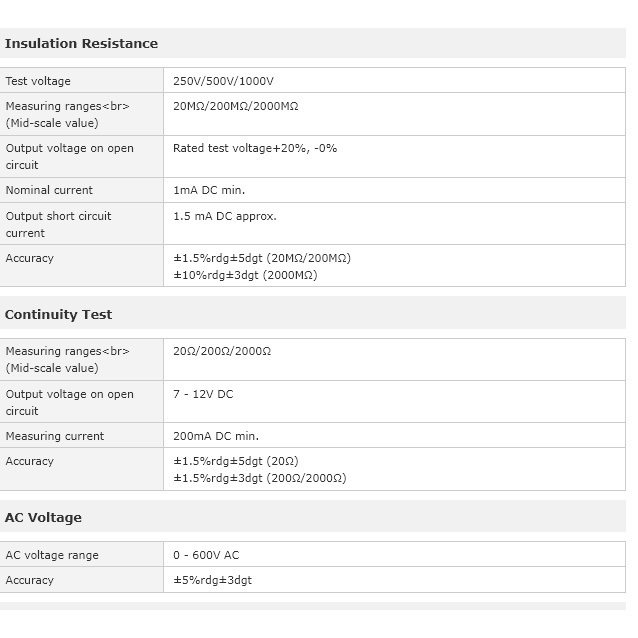Click the 1.5 mA DC approx. value
This screenshot has width=638, height=638.
click(x=224, y=216)
